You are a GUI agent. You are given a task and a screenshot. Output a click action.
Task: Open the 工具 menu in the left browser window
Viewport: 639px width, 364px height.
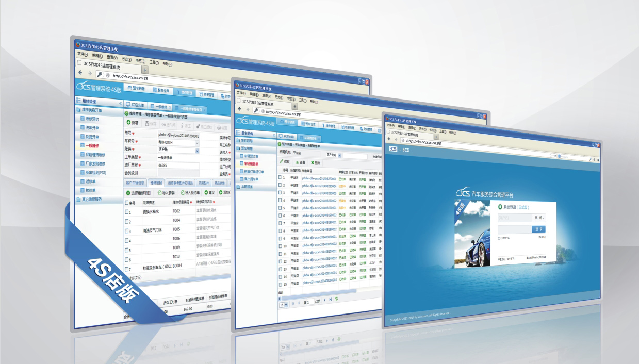click(x=154, y=63)
